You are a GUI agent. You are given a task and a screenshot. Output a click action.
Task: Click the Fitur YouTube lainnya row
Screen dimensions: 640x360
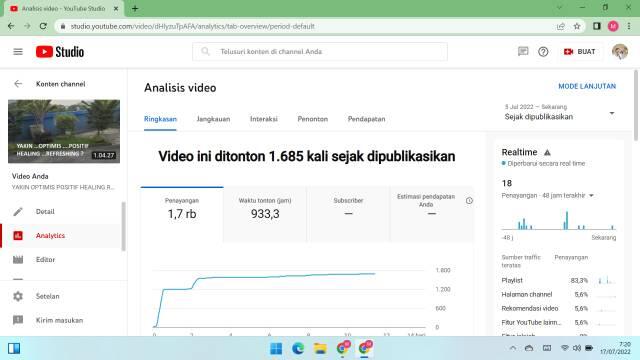pyautogui.click(x=558, y=322)
